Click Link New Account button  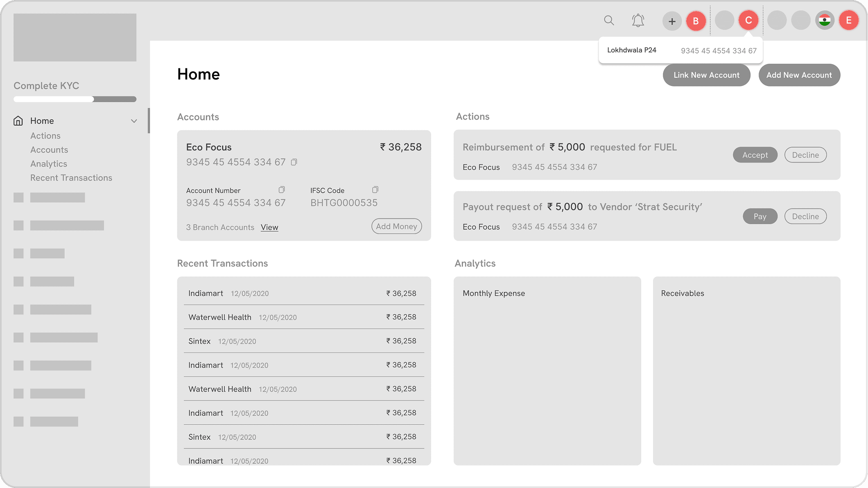706,75
